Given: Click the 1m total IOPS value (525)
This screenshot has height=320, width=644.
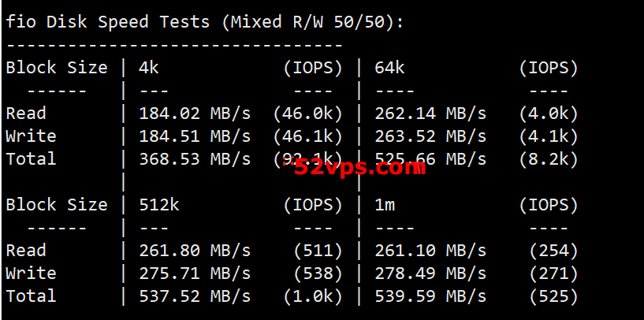Looking at the screenshot, I should click(553, 296).
